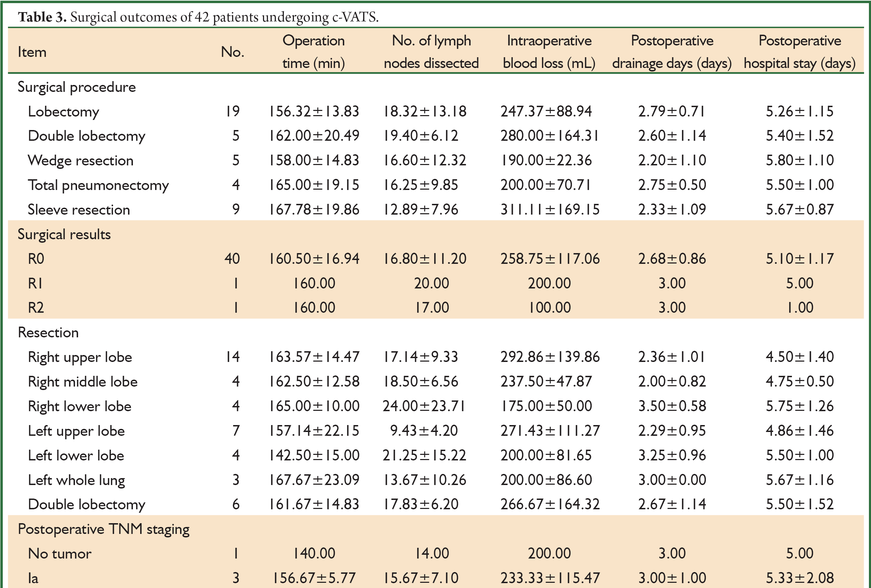Click the Operation time (min) header
Viewport: 871px width, 588px height.
[x=313, y=52]
